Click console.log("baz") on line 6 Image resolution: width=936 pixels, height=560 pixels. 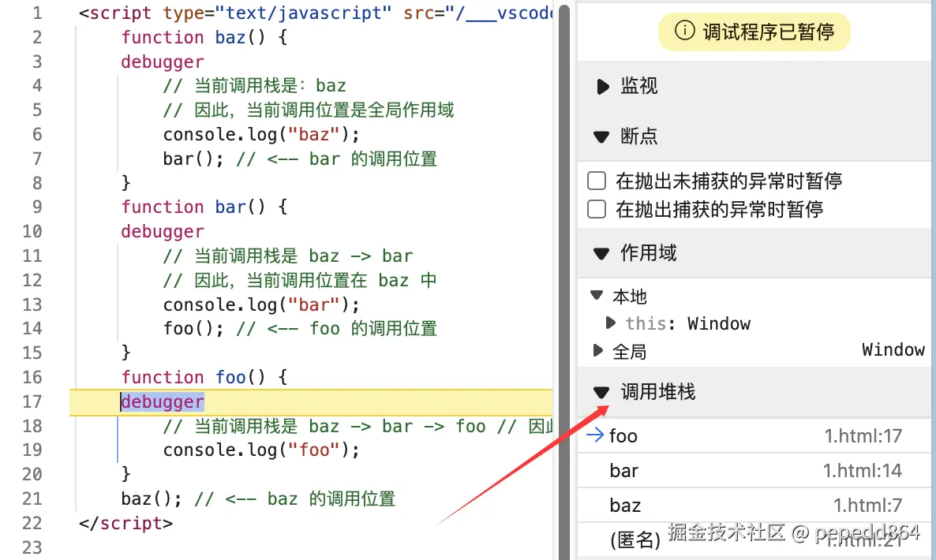coord(261,134)
